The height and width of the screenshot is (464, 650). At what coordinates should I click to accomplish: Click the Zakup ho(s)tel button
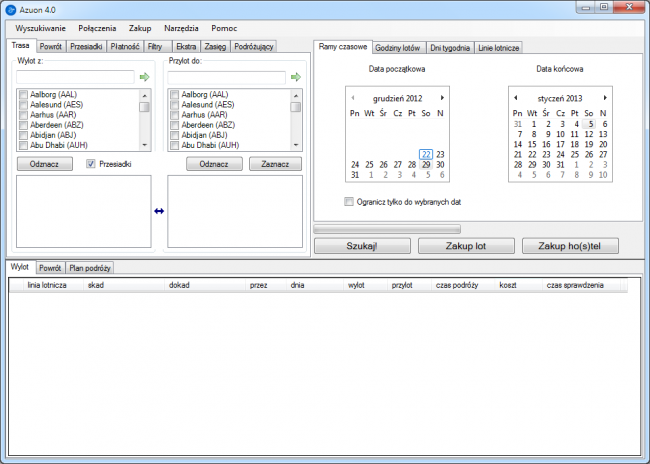(x=579, y=245)
